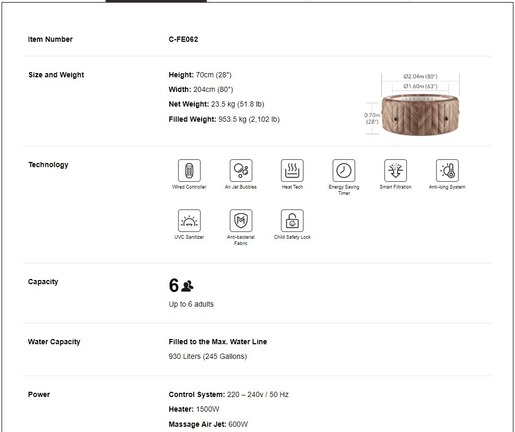Select the active dark tab at top
Screen dimensions: 515x432
(x=156, y=1)
